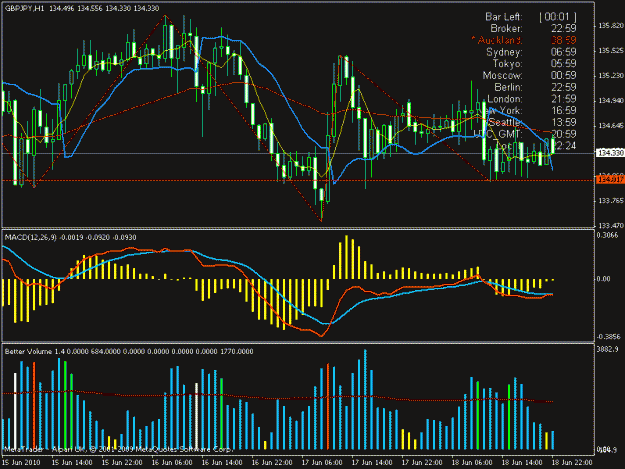Click the tallest volume bar in Better Volume
The width and height of the screenshot is (625, 469).
(x=365, y=400)
